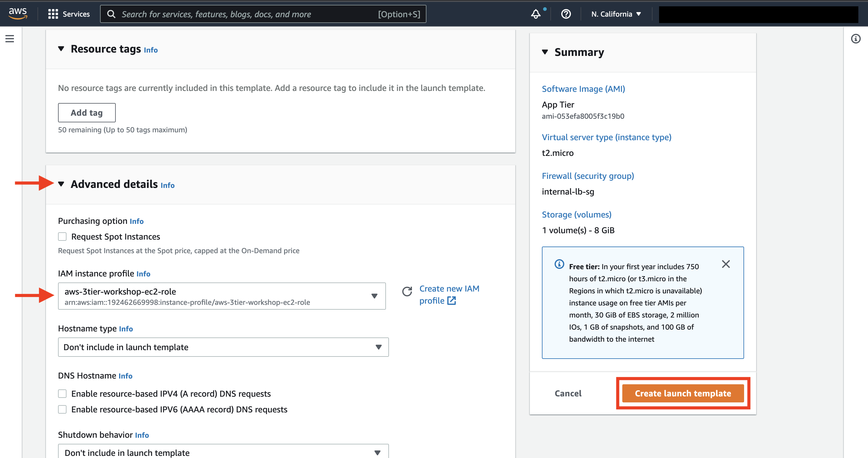Image resolution: width=868 pixels, height=458 pixels.
Task: Click the '1 volume(s) - 8 GiB' text
Action: pyautogui.click(x=578, y=230)
